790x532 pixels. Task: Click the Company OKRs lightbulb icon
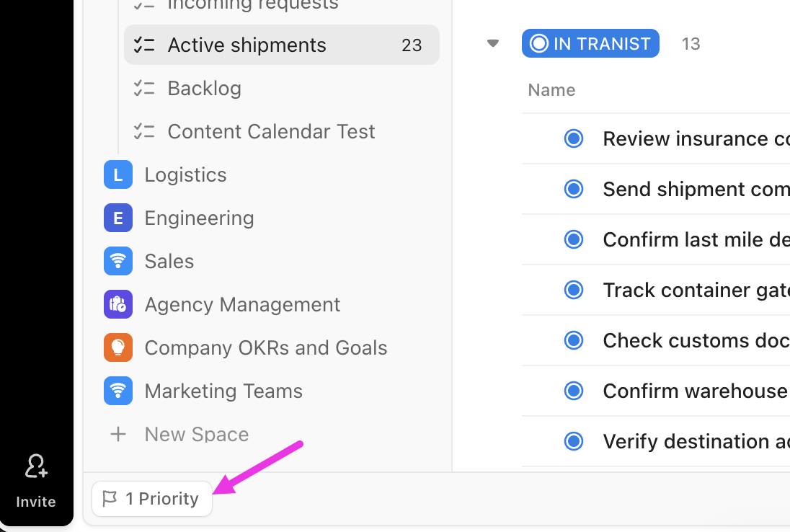pyautogui.click(x=118, y=347)
